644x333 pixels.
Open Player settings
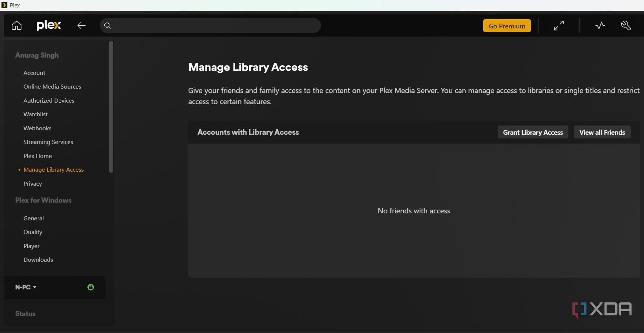coord(31,246)
